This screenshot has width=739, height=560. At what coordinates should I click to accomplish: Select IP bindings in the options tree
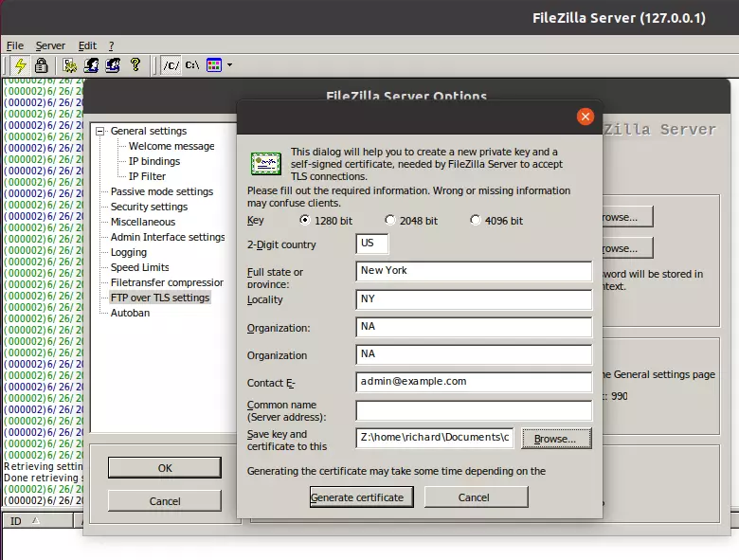pos(154,161)
